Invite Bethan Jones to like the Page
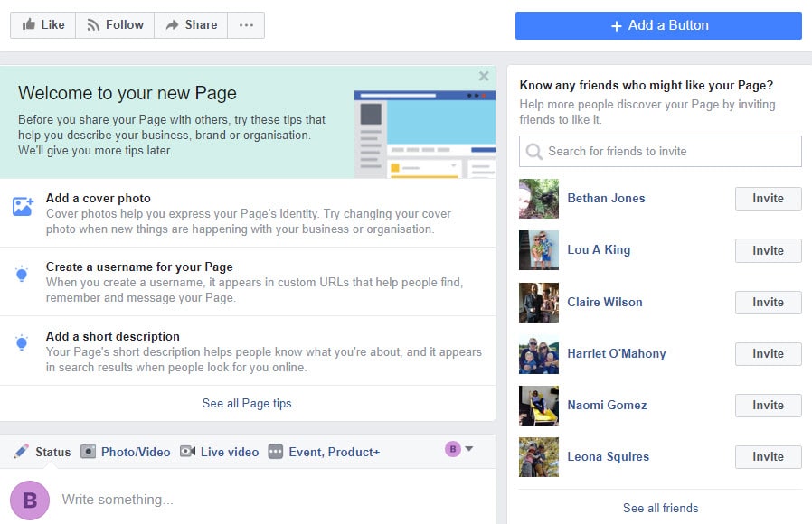The image size is (812, 524). coord(768,199)
